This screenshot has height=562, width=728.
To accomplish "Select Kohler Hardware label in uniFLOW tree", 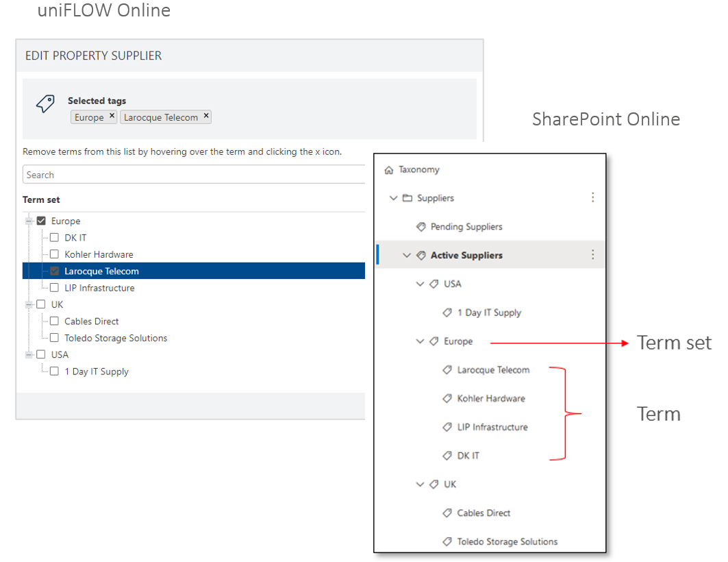I will click(99, 254).
